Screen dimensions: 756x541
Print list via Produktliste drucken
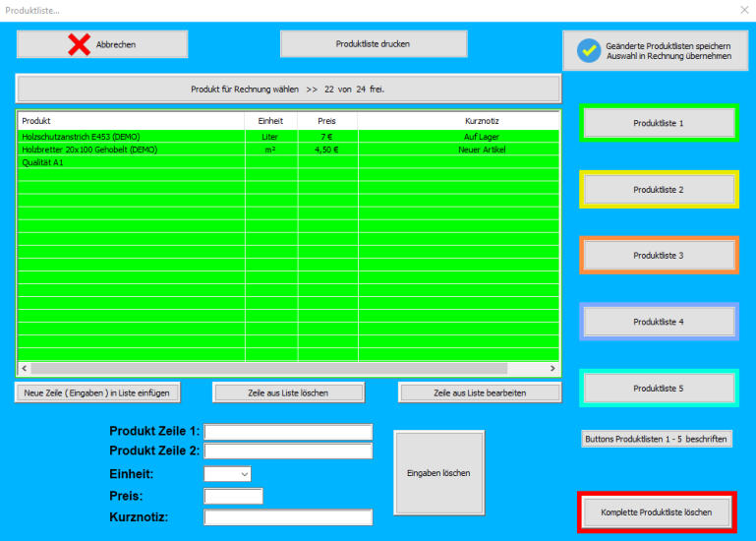click(373, 44)
